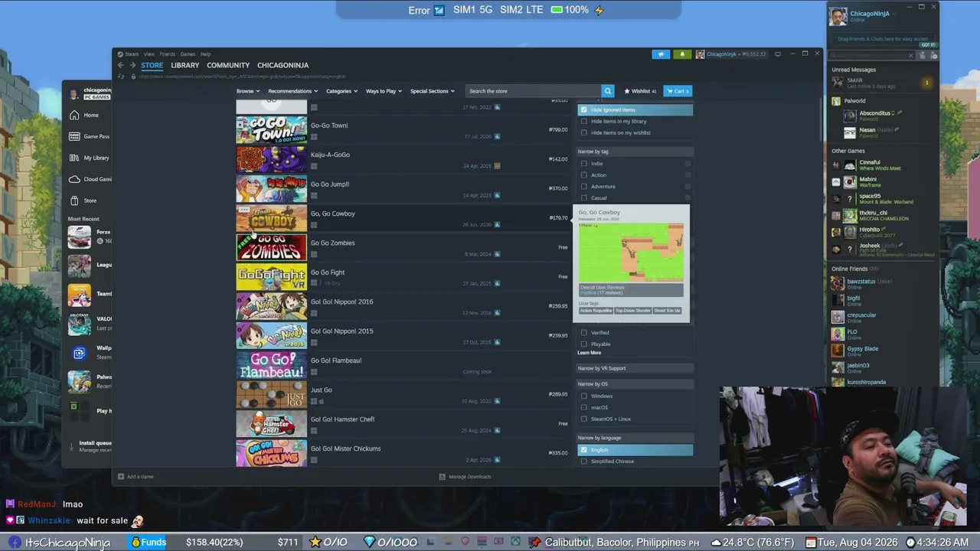Check the Simplified Chinese language filter
980x551 pixels.
(584, 461)
